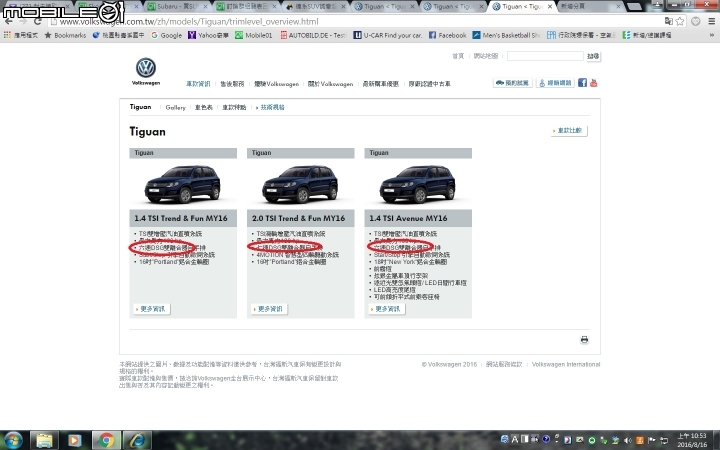Open the 售後服務 navigation menu
The image size is (720, 450).
coord(232,84)
